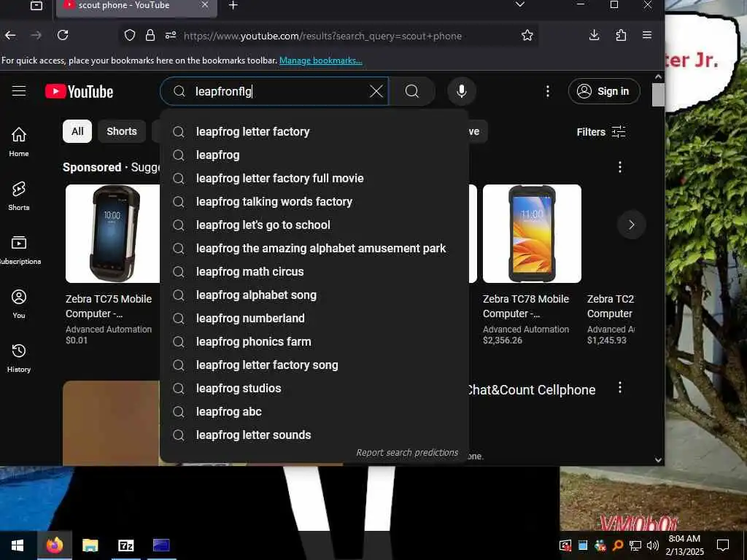Open the volume control in system tray
Viewport: 747px width, 560px height.
[653, 545]
